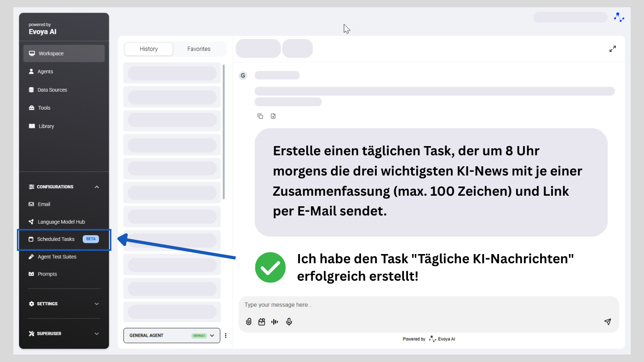Click the Prompts icon

31,274
